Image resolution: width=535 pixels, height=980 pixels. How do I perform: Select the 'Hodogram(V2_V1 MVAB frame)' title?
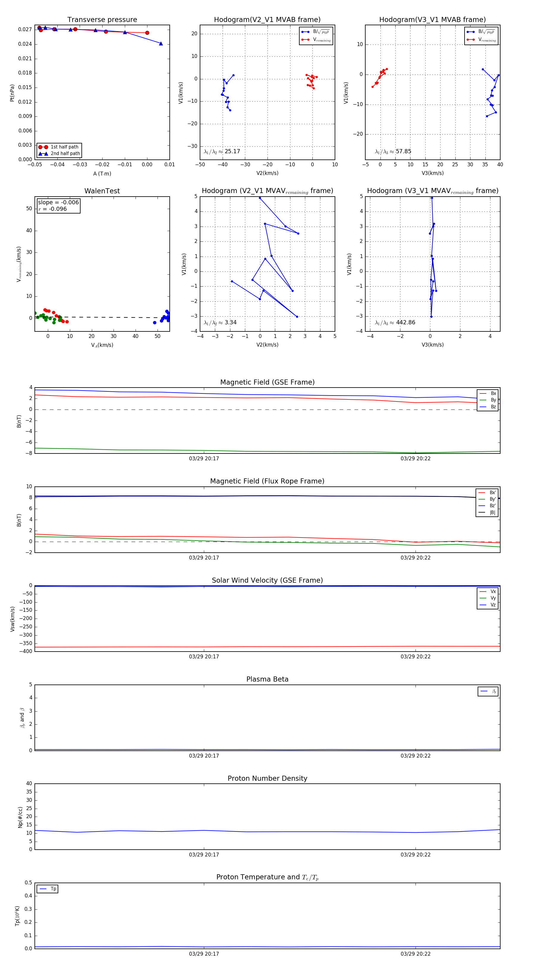click(267, 20)
